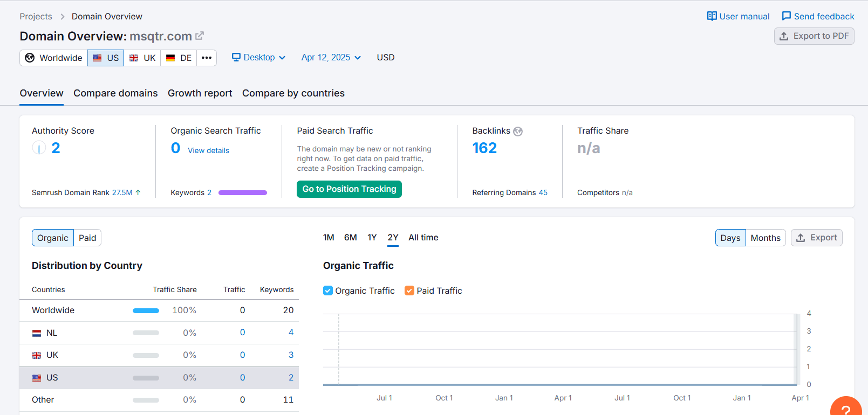This screenshot has height=415, width=868.
Task: Click Referring Domains value 45
Action: point(543,192)
